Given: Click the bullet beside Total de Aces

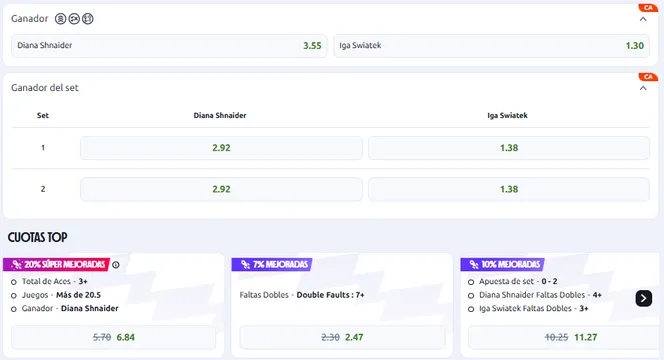Looking at the screenshot, I should 14,282.
